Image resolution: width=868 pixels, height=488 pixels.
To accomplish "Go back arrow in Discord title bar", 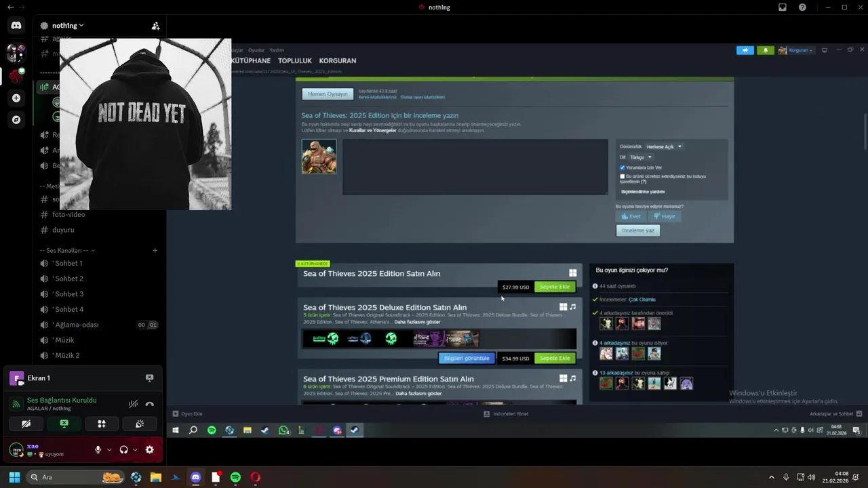I will [x=10, y=7].
